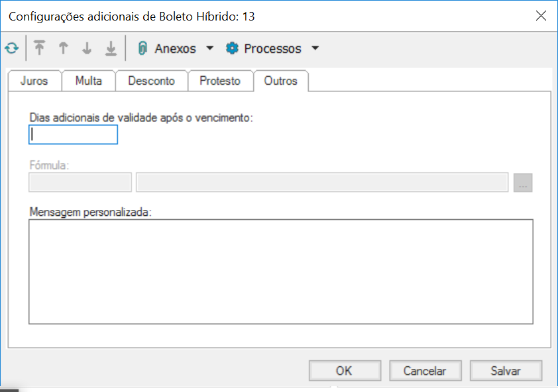Open the Multa tab

pos(89,81)
